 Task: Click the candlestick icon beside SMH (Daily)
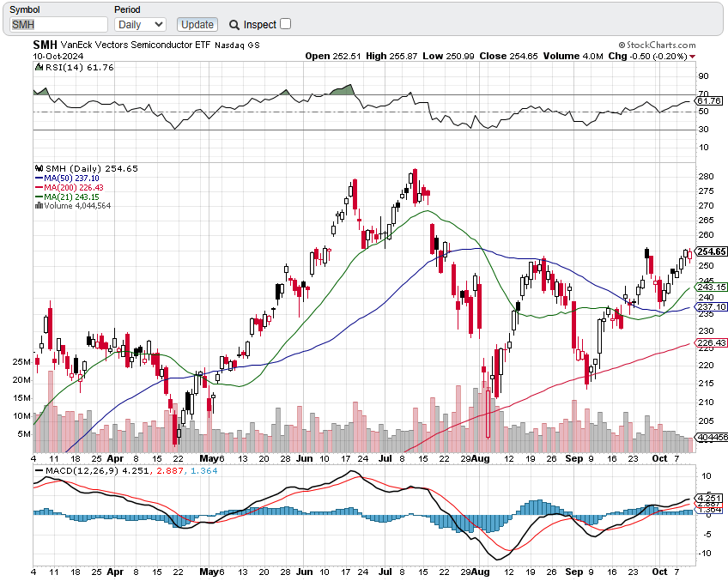(x=39, y=168)
